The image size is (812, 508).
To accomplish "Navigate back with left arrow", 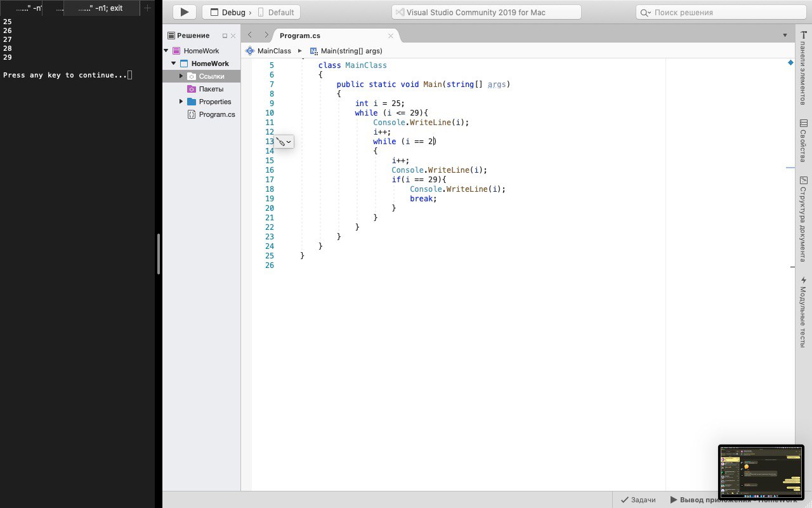I will point(250,35).
